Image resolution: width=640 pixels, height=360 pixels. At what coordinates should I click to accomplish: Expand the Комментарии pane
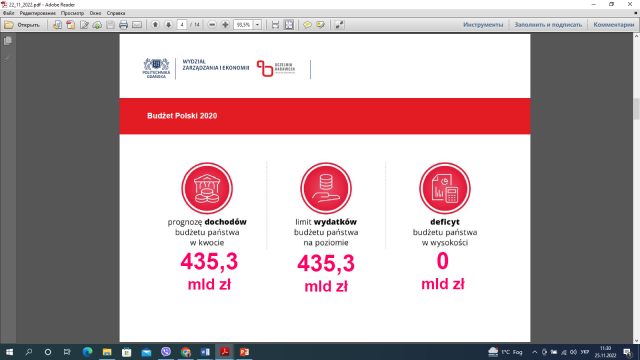tap(613, 25)
